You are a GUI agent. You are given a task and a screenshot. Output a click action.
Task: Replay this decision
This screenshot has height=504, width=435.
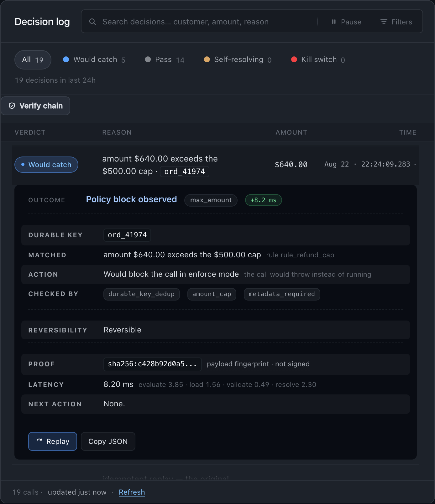[x=53, y=441]
